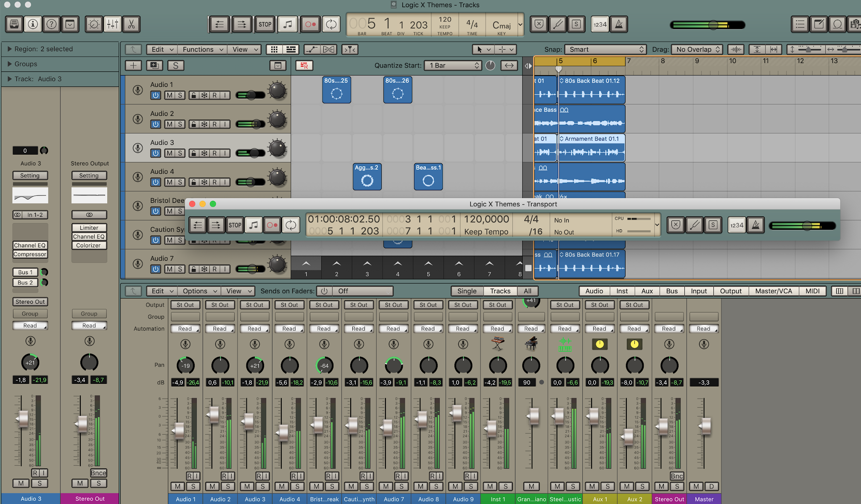Viewport: 861px width, 504px height.
Task: Toggle Tracks view list button
Action: 291,50
